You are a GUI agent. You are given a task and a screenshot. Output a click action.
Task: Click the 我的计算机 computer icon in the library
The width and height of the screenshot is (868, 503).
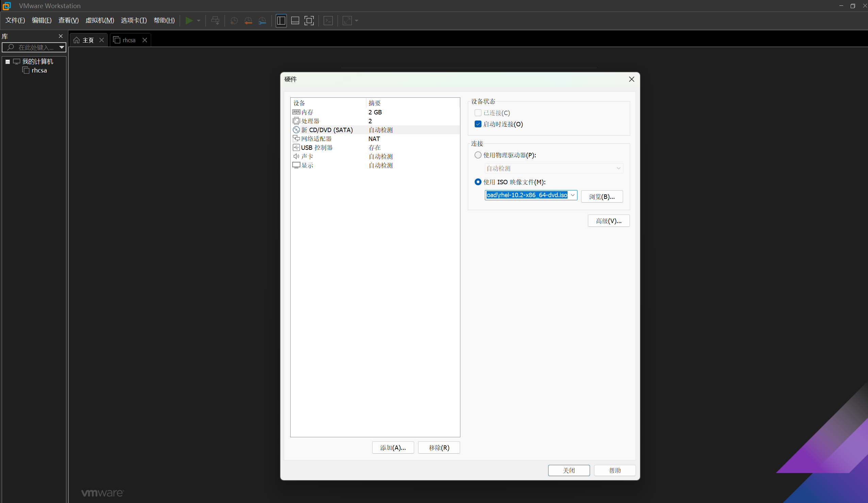pos(17,61)
